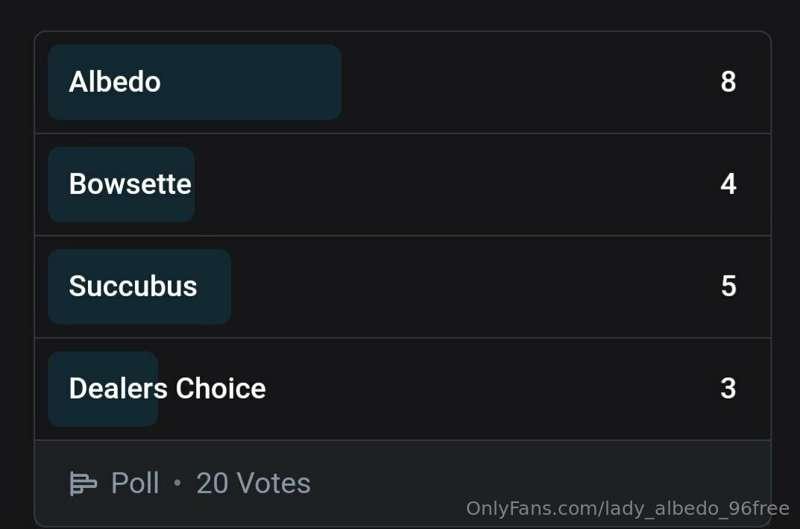Screen dimensions: 800x529
Task: Open the 20 Votes total text
Action: (253, 483)
